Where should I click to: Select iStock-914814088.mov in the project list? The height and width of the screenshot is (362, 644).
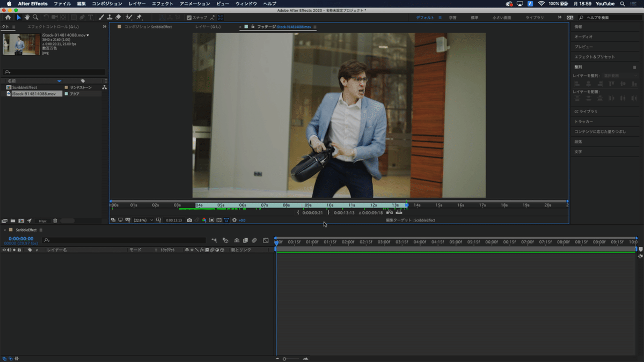[34, 94]
